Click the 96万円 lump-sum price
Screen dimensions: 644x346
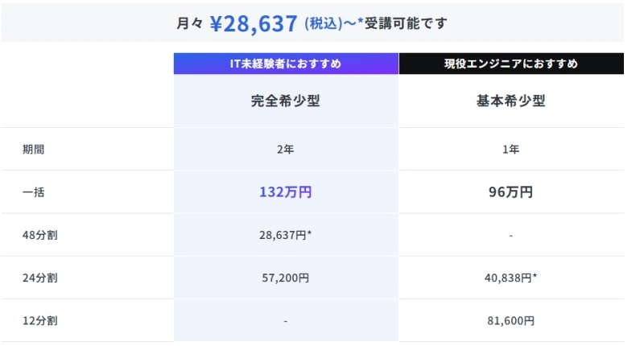(511, 192)
